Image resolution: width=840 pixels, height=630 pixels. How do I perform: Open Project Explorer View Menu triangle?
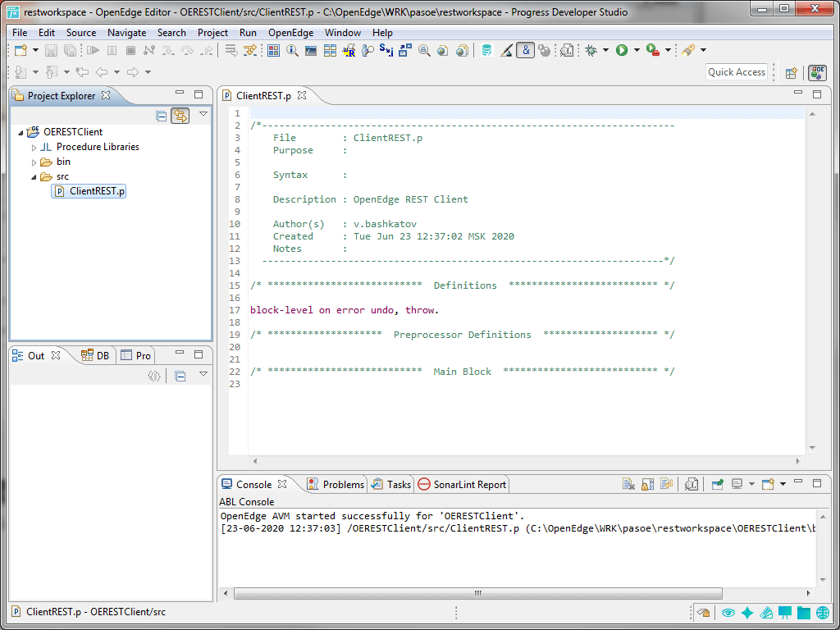click(203, 114)
